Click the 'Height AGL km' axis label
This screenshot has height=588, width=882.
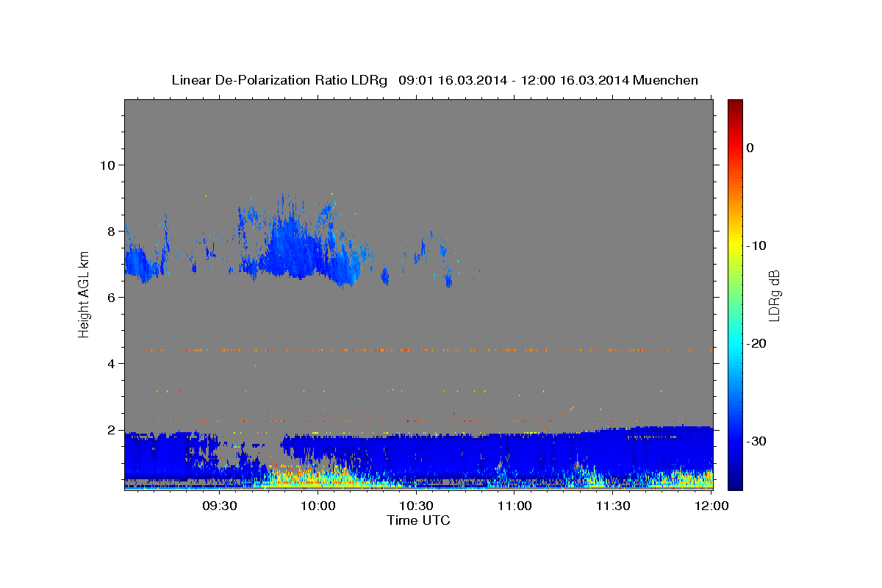(x=84, y=294)
